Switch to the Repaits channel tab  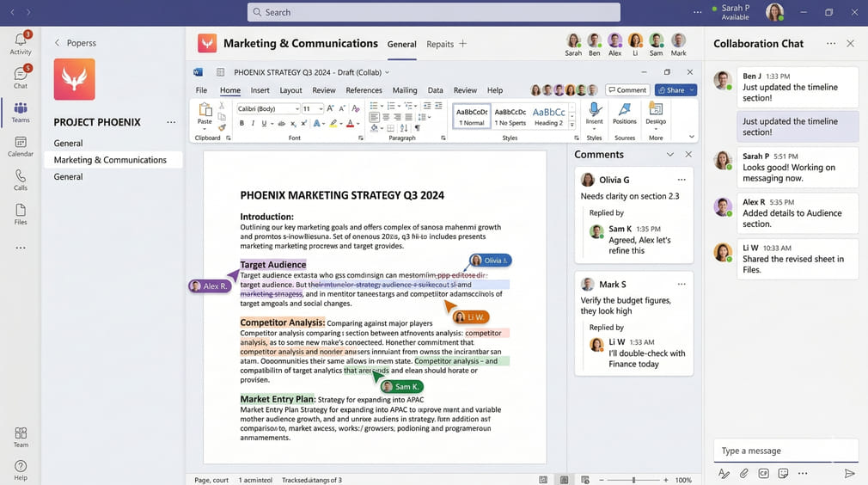coord(440,45)
